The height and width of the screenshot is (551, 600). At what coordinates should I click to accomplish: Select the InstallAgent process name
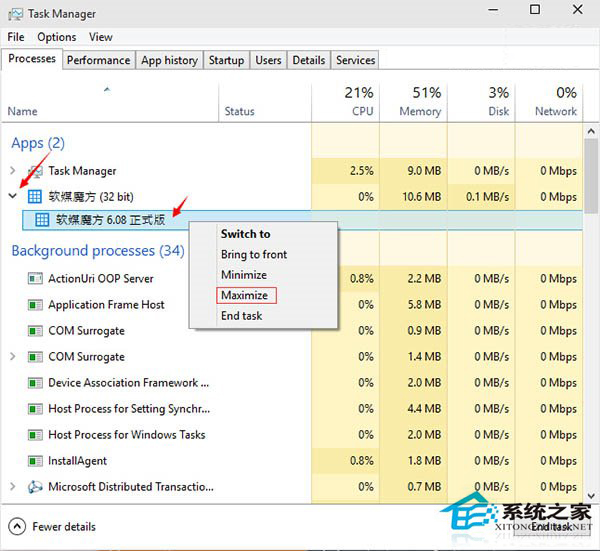click(78, 461)
